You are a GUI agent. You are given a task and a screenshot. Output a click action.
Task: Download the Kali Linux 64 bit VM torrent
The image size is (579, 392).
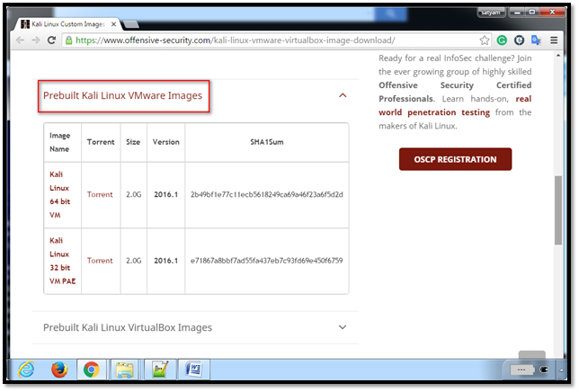click(x=100, y=194)
